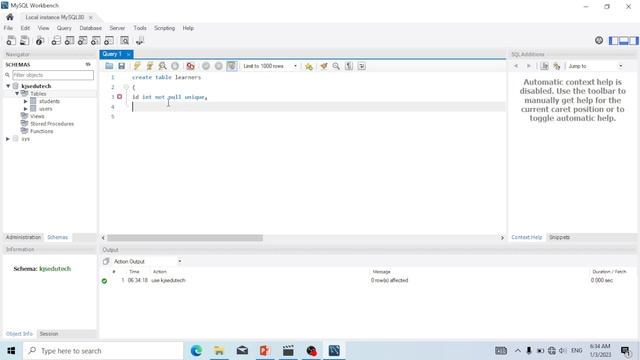Screen dimensions: 640x360
Task: Toggle right sidebar panel visibility
Action: (x=633, y=40)
